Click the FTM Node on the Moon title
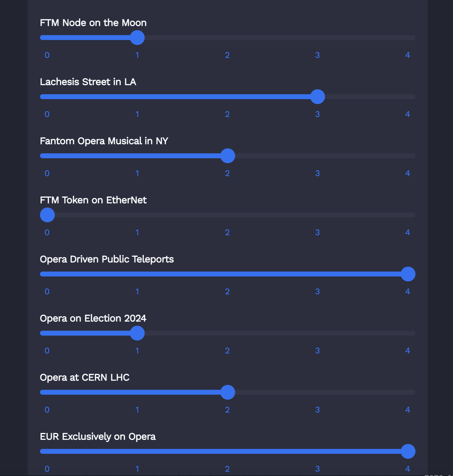This screenshot has width=453, height=476. tap(93, 22)
